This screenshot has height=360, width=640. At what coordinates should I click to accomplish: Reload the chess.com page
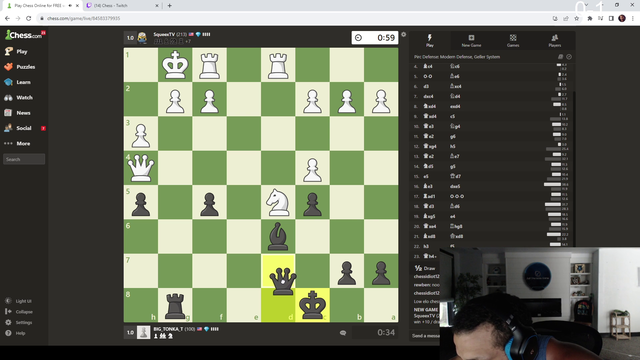pos(29,18)
